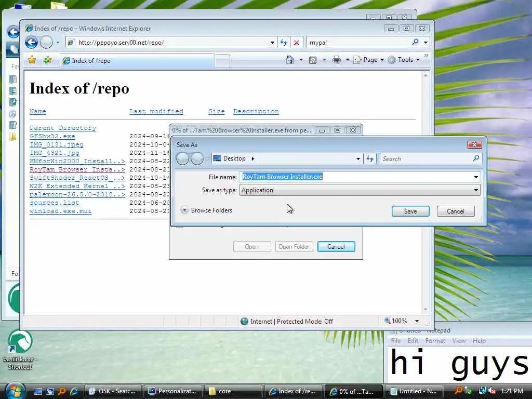Open GFShw32.exe link

click(52, 137)
